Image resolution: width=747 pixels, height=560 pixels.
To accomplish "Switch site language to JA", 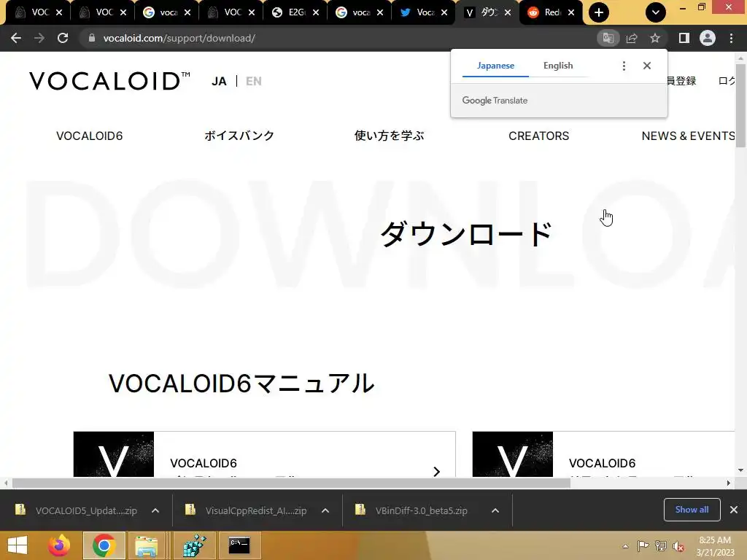I will (x=219, y=82).
